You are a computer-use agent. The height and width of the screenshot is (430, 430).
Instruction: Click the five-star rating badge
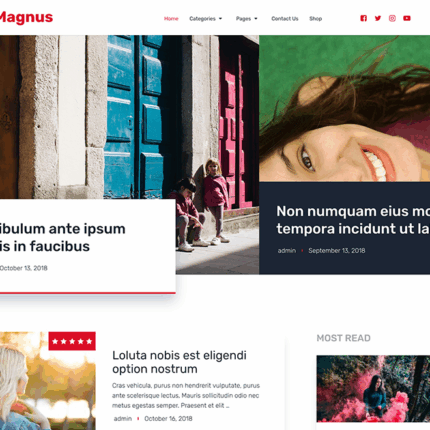click(x=72, y=341)
